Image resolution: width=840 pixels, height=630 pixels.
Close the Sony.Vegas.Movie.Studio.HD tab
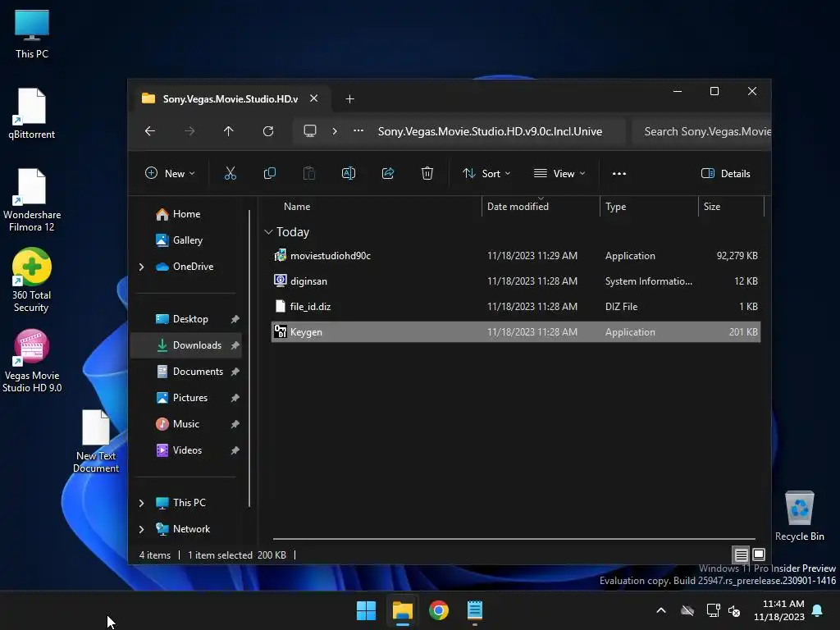(x=314, y=98)
